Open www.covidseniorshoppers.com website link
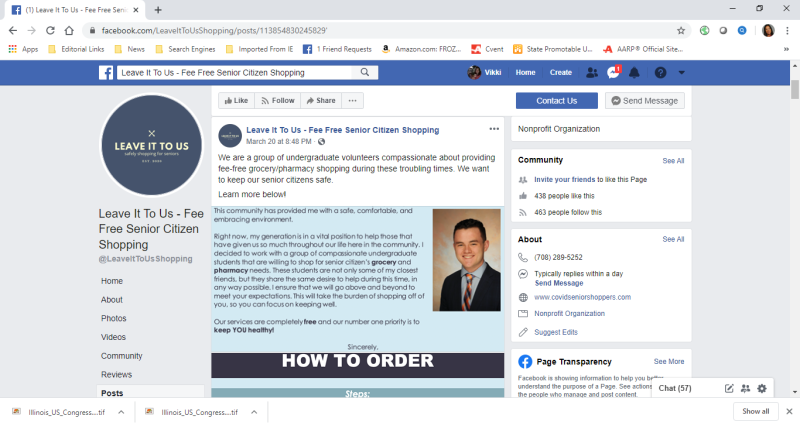The height and width of the screenshot is (426, 800). tap(583, 297)
